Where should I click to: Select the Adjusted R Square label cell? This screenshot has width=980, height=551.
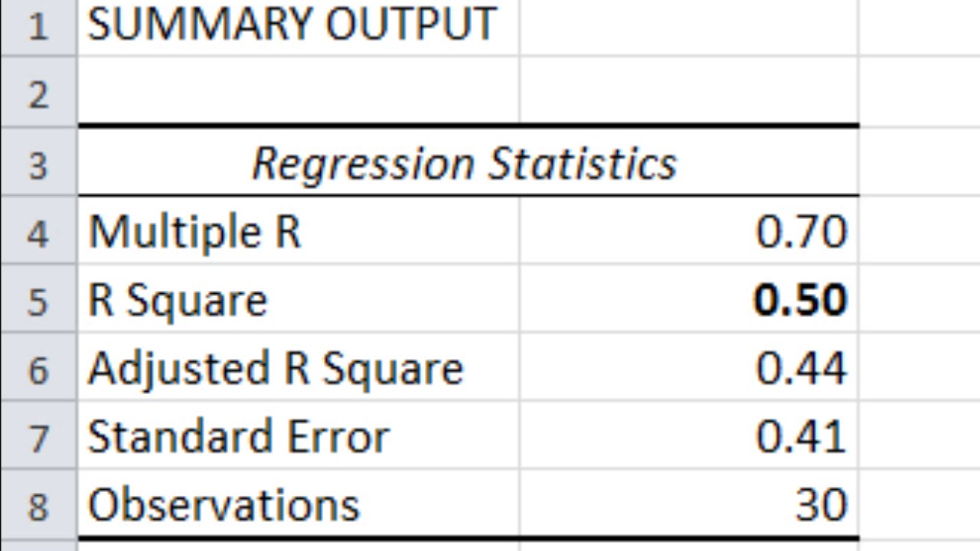[x=276, y=368]
